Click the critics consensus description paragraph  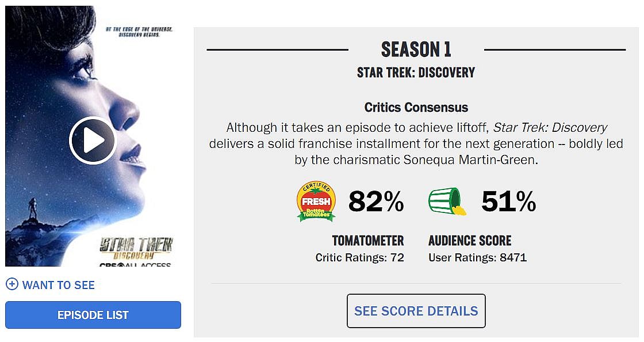coord(416,144)
